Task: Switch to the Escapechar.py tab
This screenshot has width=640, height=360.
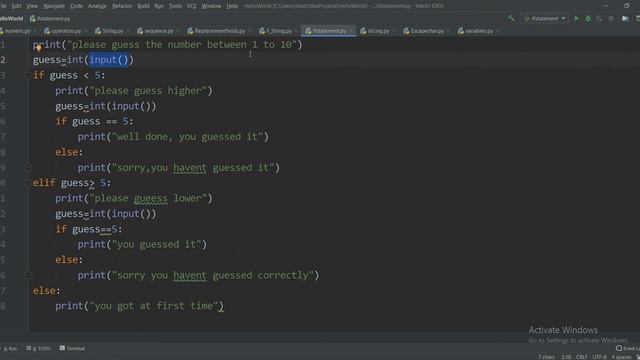Action: (x=427, y=31)
